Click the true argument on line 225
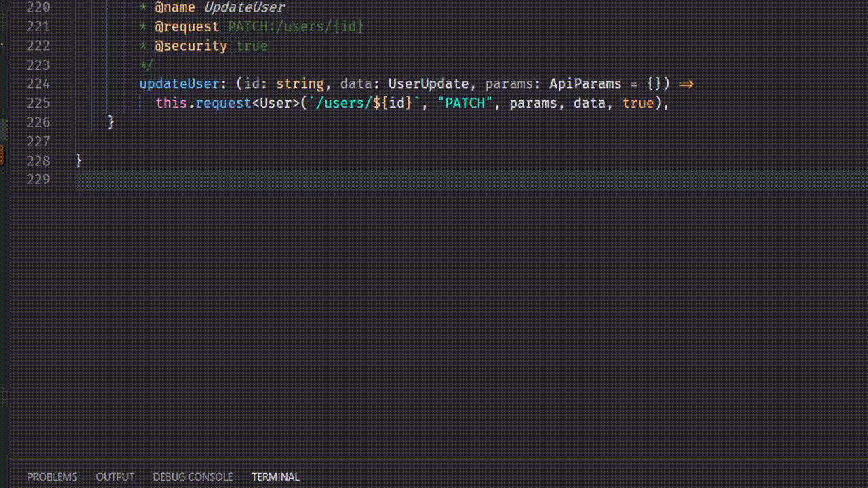868x488 pixels. (x=638, y=103)
